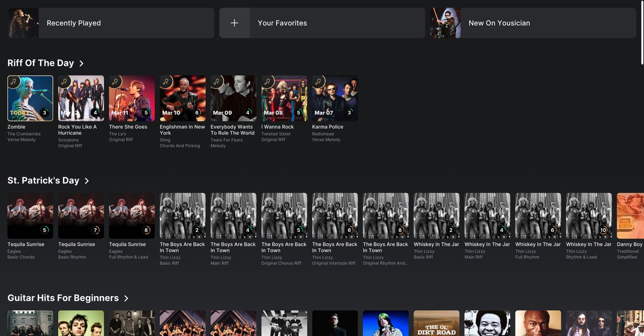Screen dimensions: 644x336
Task: Open the Your Favorites section
Action: tap(322, 23)
